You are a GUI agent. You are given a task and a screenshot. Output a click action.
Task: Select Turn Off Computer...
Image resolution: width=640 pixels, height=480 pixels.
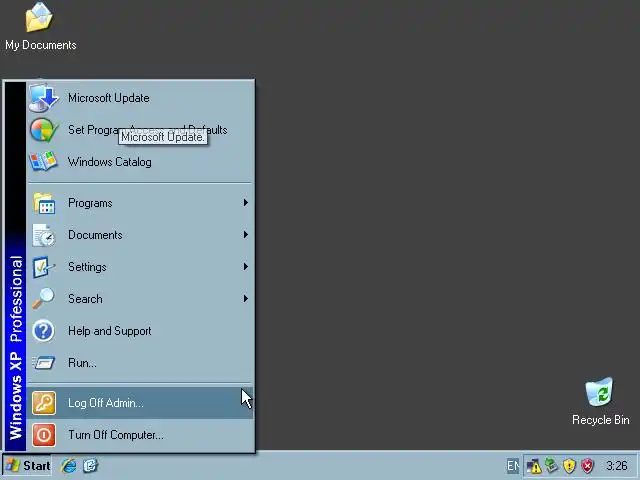point(140,435)
